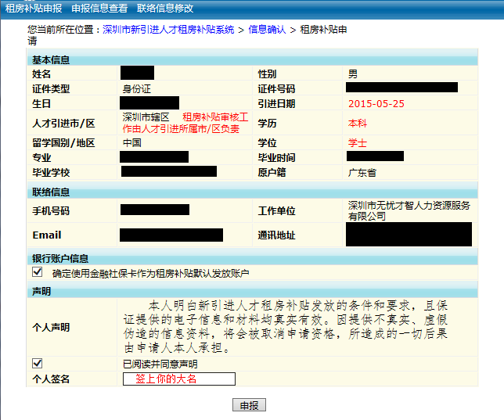The width and height of the screenshot is (504, 420).
Task: Click the 学位 value 学士
Action: pos(357,143)
